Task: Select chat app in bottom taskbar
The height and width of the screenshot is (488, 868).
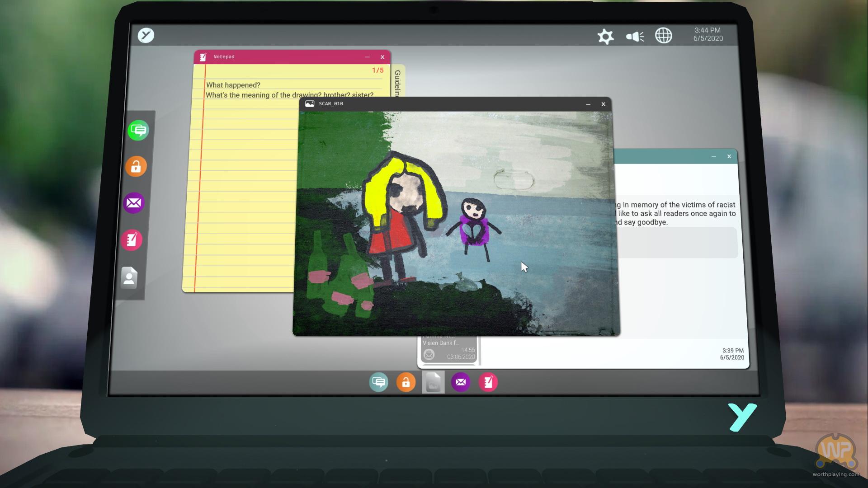Action: pyautogui.click(x=378, y=382)
